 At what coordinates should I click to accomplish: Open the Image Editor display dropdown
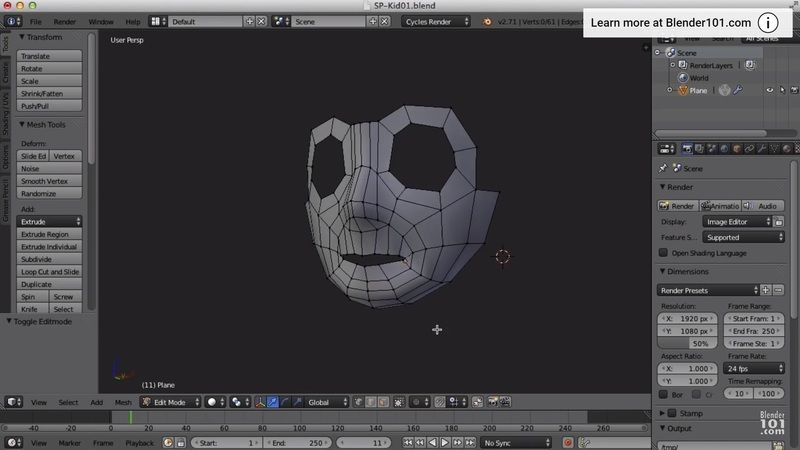click(737, 221)
